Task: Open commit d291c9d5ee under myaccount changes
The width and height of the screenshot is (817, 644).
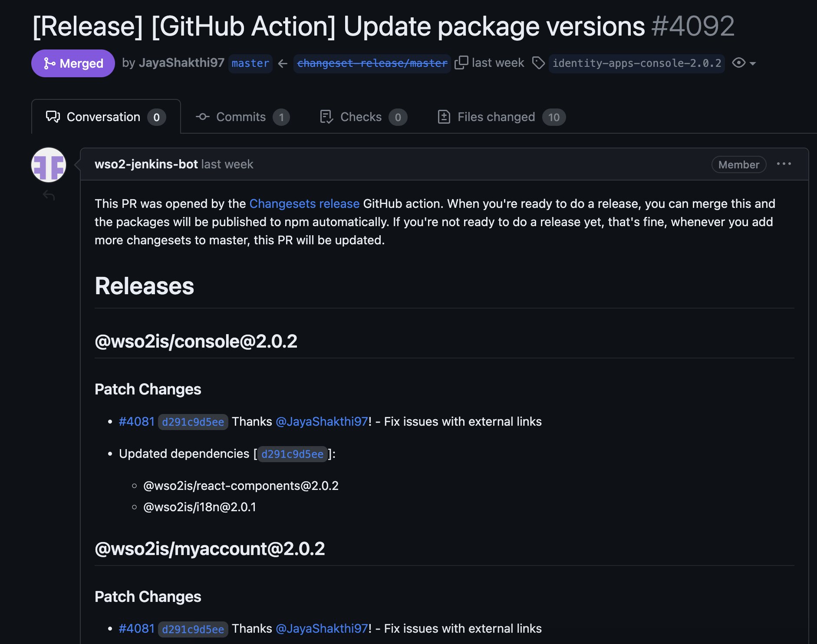Action: [193, 629]
